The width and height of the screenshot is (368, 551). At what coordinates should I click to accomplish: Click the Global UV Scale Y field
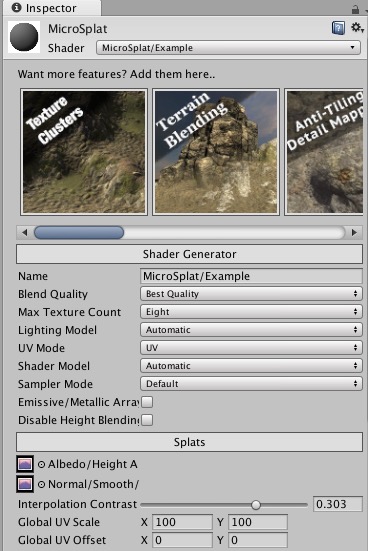[x=258, y=522]
